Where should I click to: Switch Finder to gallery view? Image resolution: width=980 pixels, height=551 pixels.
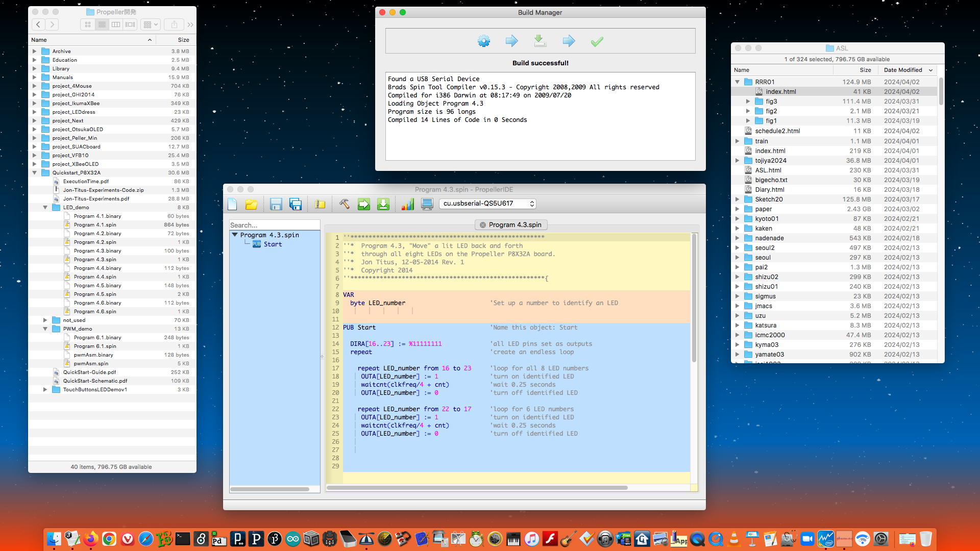[131, 24]
